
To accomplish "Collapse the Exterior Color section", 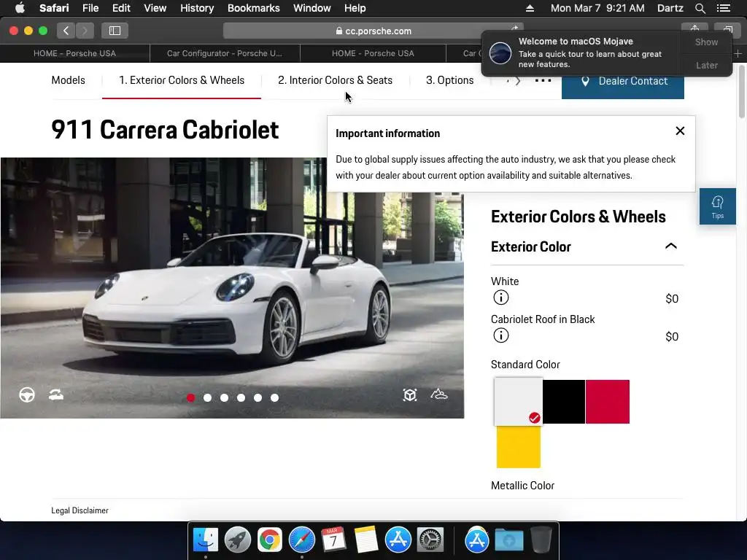I will point(671,246).
